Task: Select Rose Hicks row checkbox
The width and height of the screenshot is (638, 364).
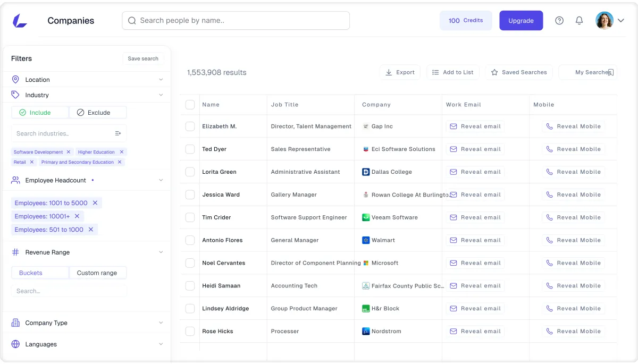Action: pos(190,332)
